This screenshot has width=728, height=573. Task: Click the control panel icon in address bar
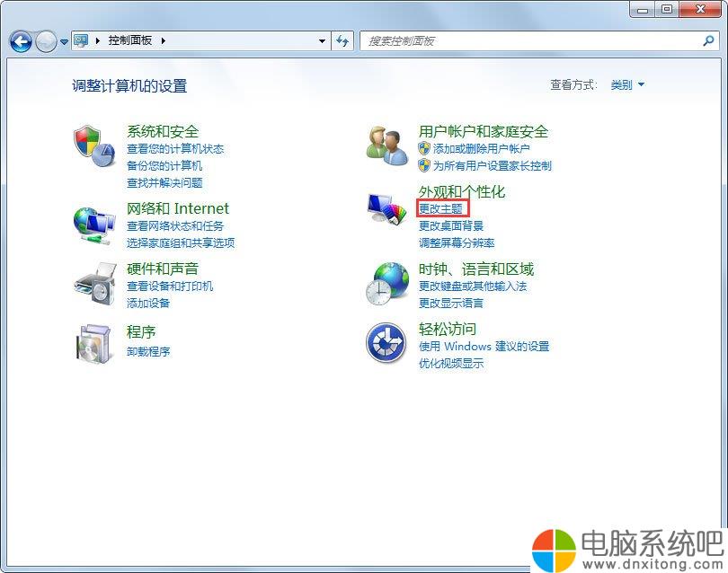pyautogui.click(x=81, y=40)
